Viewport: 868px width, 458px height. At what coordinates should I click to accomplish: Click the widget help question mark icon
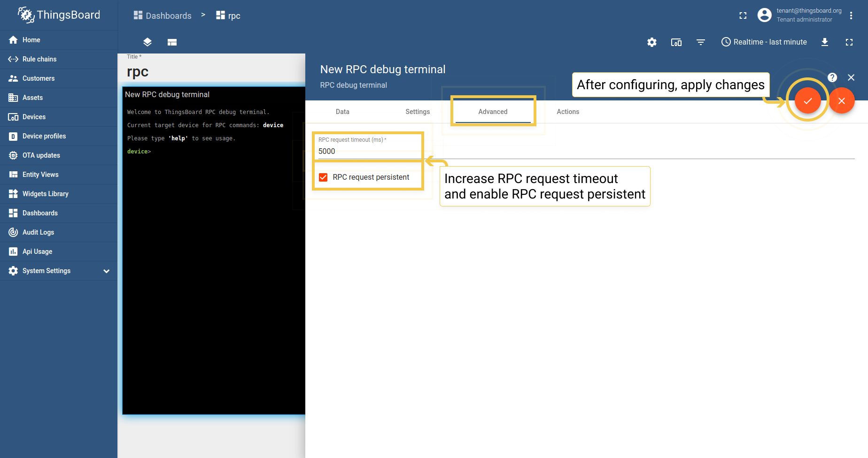coord(832,77)
